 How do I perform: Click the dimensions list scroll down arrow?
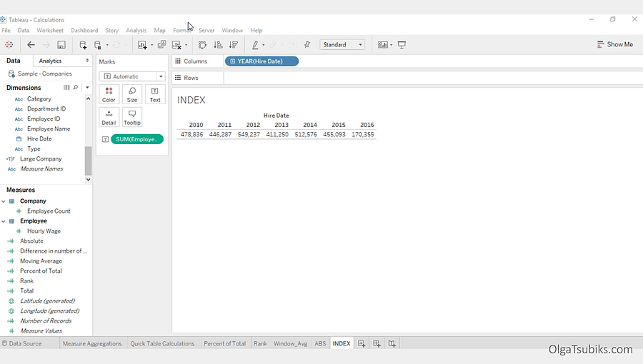88,179
